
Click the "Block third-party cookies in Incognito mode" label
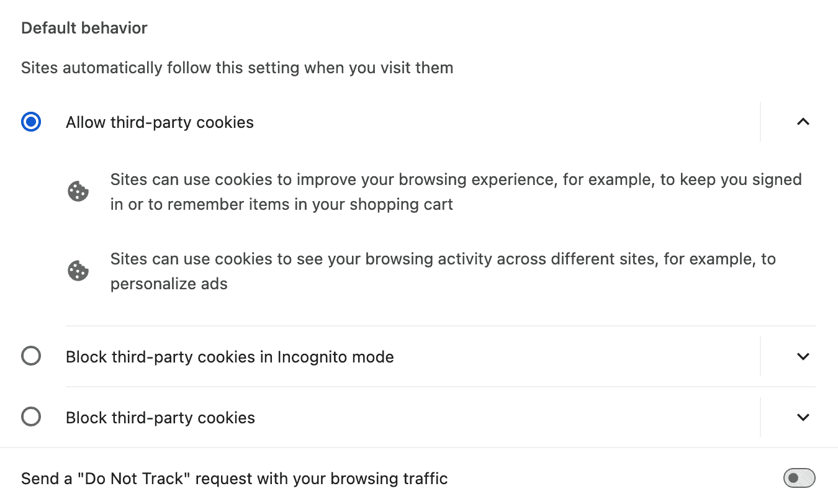(230, 357)
